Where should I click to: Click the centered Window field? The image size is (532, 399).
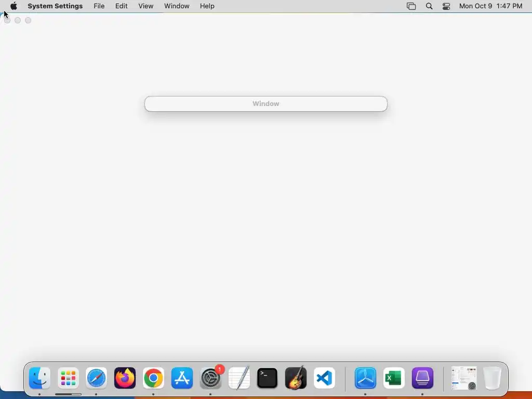[x=265, y=104]
